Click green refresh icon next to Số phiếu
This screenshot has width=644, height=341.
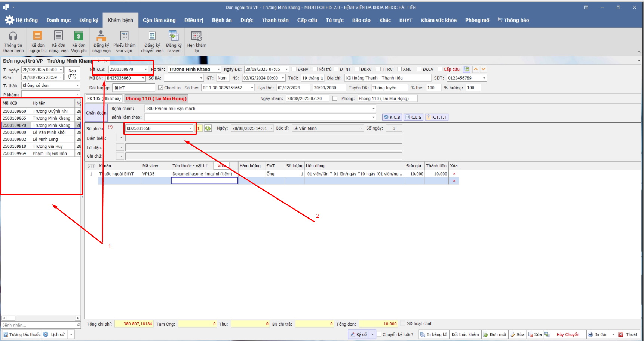point(208,128)
